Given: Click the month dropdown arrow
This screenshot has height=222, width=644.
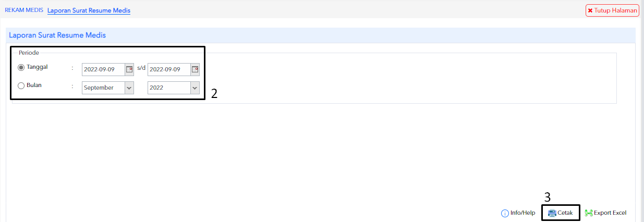Looking at the screenshot, I should point(129,88).
